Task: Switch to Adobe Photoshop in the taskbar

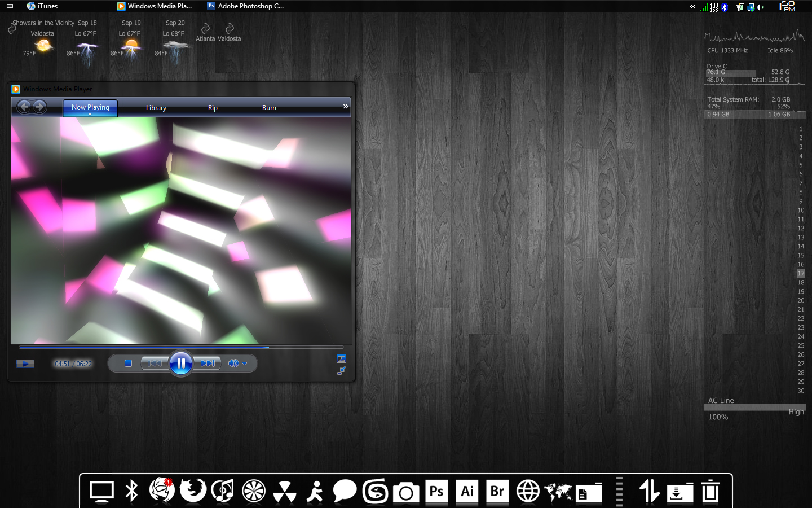Action: [x=245, y=6]
